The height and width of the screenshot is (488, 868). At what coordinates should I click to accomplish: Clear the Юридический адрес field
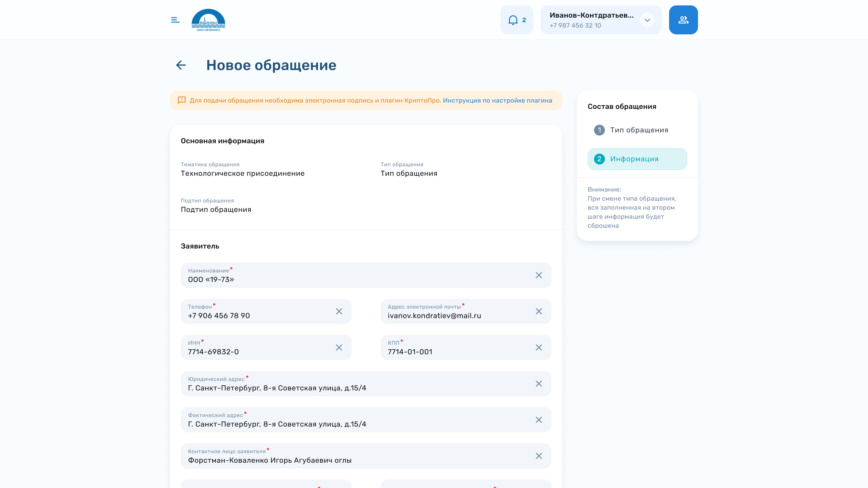coord(538,384)
